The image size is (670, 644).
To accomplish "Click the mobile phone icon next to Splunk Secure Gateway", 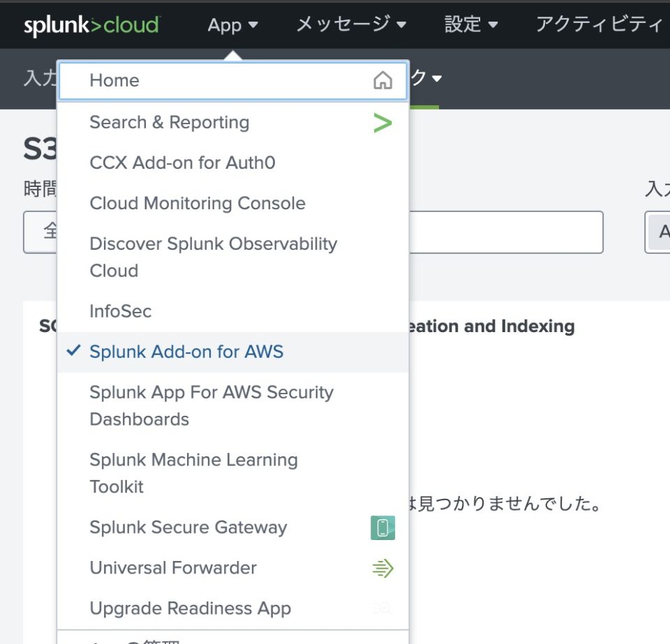I will pyautogui.click(x=382, y=528).
